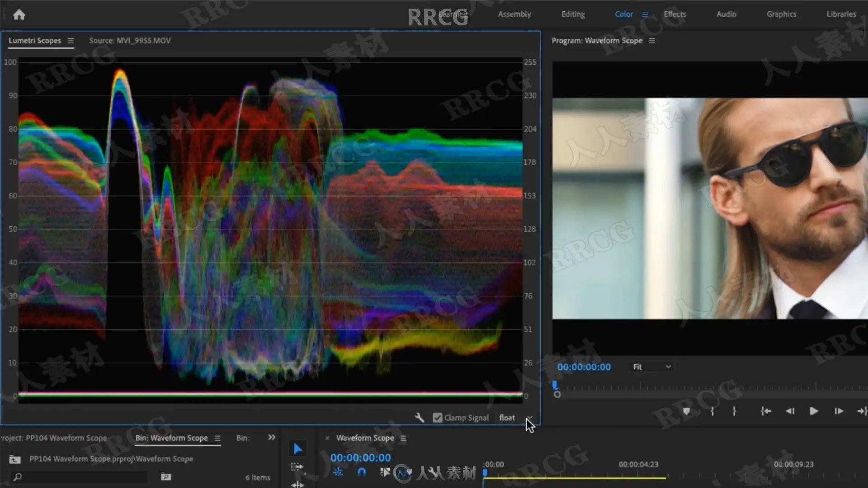Open the Lumetri Scopes panel menu

tap(71, 41)
